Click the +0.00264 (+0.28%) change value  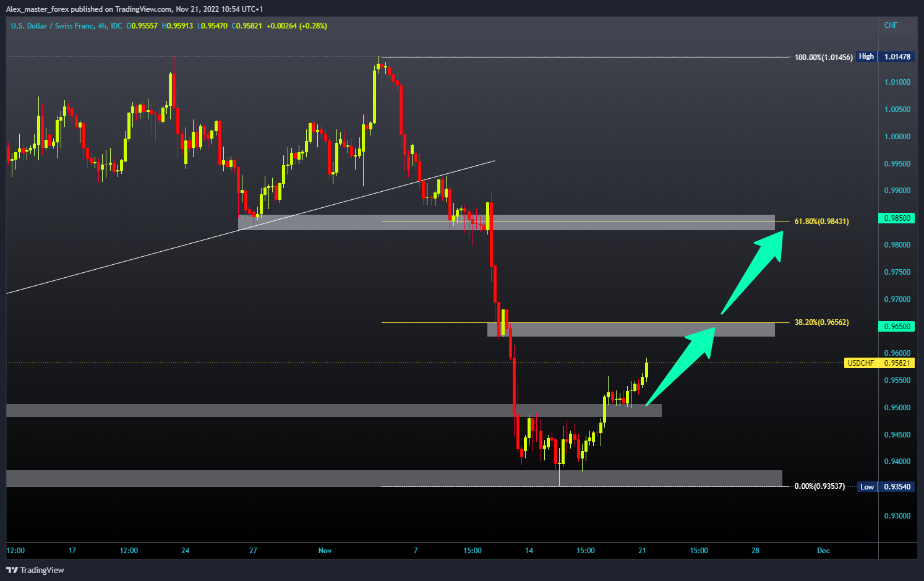click(x=297, y=26)
